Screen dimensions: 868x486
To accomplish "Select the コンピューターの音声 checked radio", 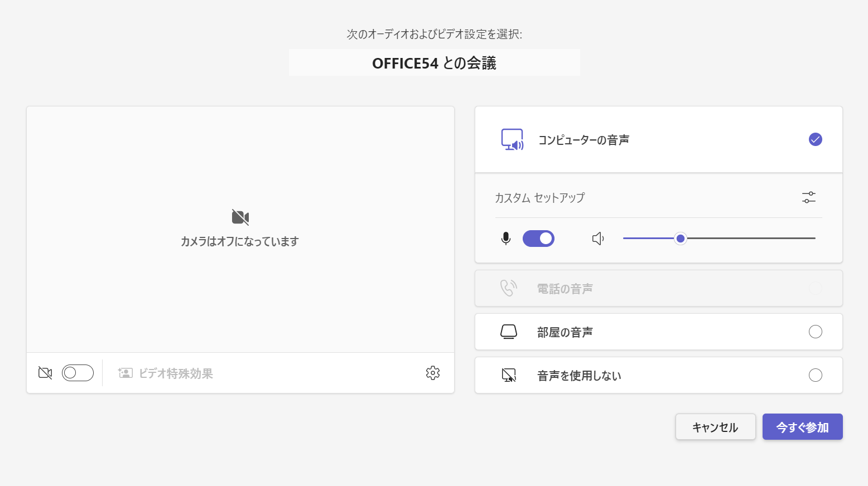I will (x=816, y=139).
